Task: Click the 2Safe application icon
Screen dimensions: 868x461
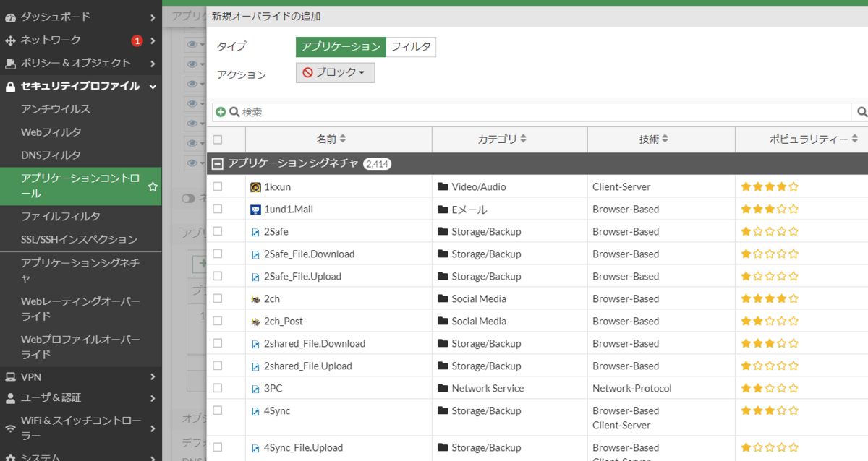Action: (x=255, y=232)
